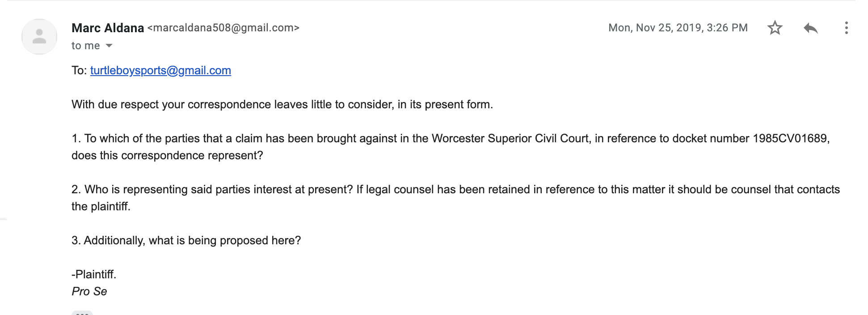Click the "to me" recipient text
Viewport: 868px width, 315px height.
85,46
